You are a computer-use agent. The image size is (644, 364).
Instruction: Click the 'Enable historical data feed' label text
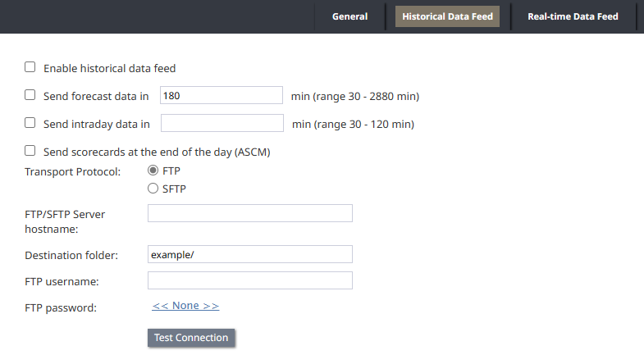[110, 68]
